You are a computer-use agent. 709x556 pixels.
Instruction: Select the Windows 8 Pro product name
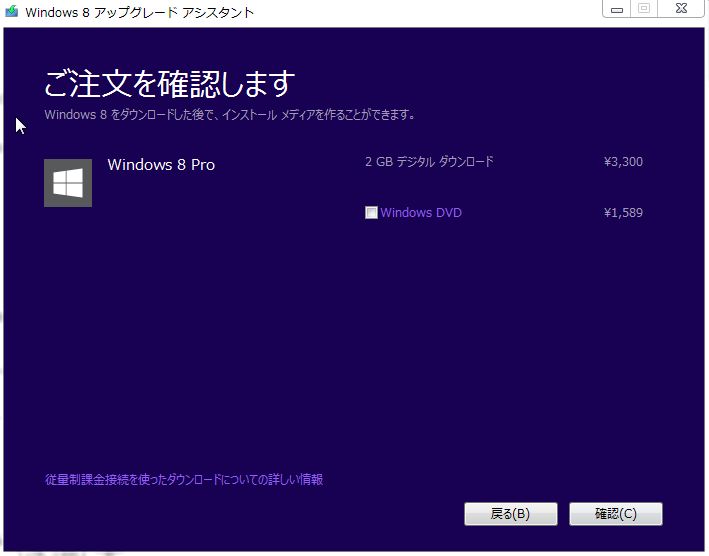pyautogui.click(x=161, y=165)
